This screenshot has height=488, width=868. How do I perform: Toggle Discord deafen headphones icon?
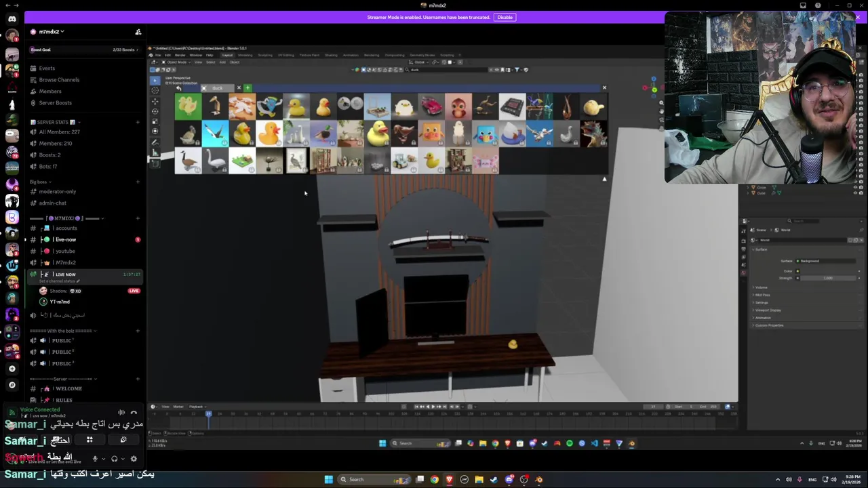[114, 459]
